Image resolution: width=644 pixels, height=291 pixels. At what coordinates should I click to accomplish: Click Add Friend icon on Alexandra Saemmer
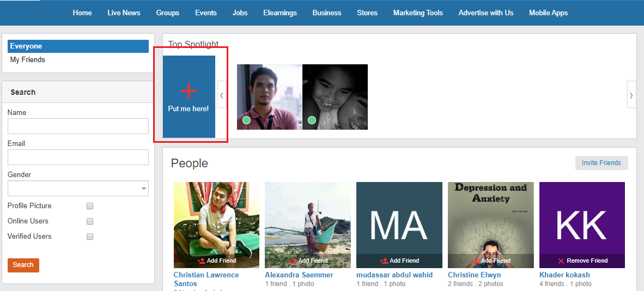pyautogui.click(x=293, y=261)
